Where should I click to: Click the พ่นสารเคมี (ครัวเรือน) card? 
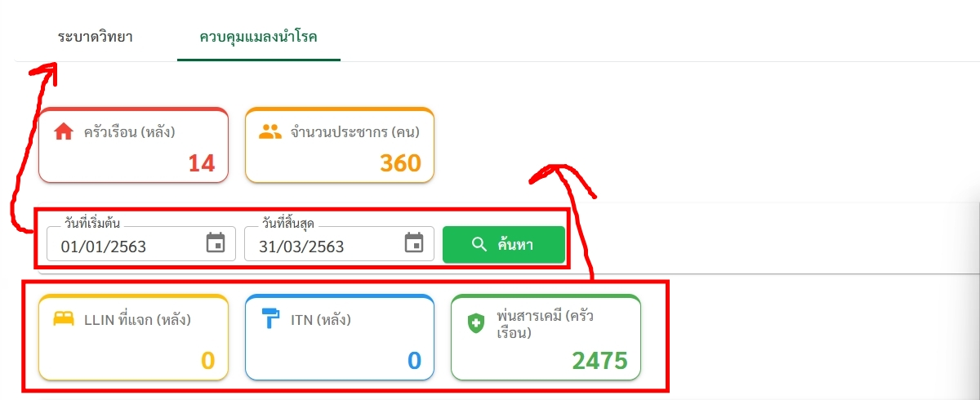(x=546, y=337)
